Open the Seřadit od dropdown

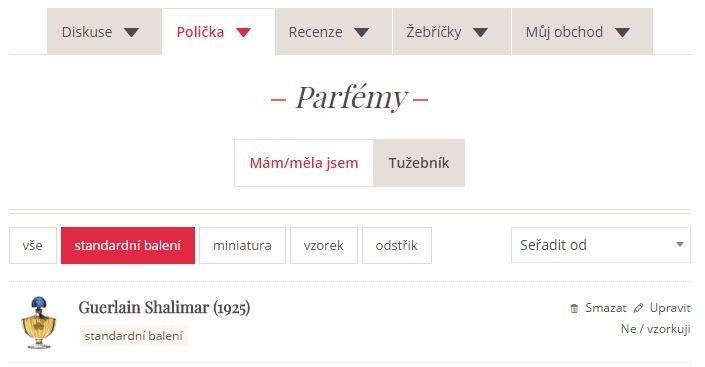(601, 245)
